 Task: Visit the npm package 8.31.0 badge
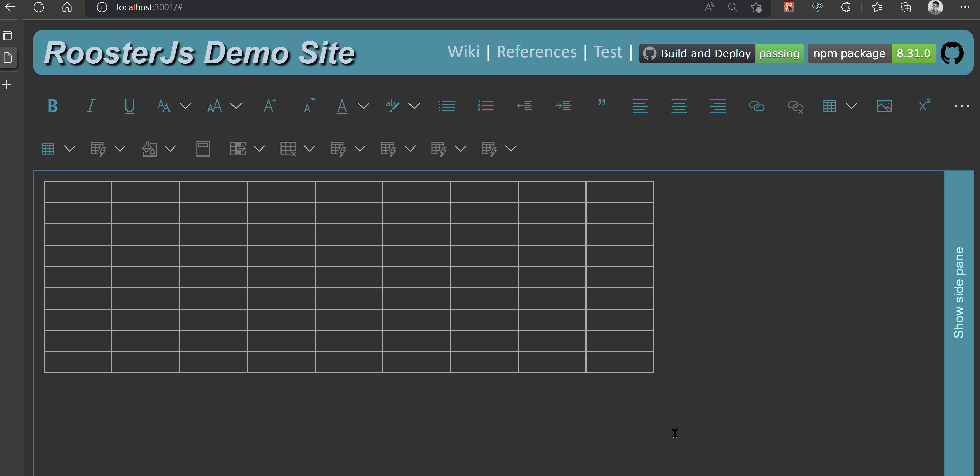871,53
